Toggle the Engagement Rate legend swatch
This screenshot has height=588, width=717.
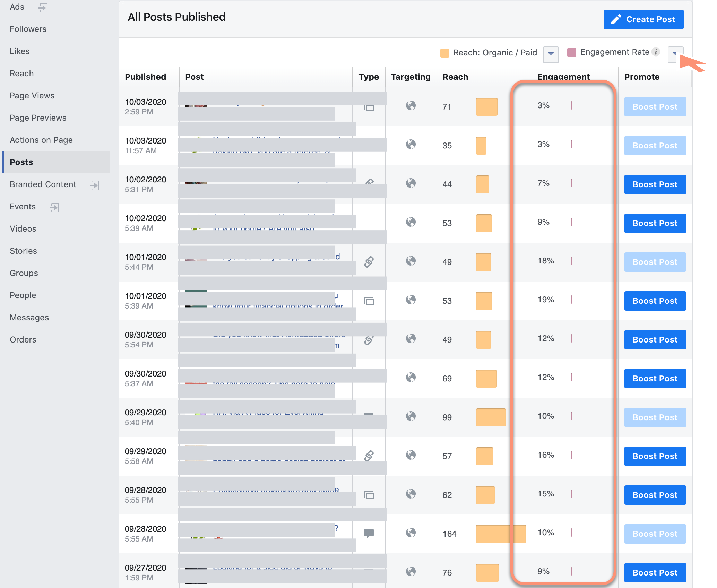(571, 52)
